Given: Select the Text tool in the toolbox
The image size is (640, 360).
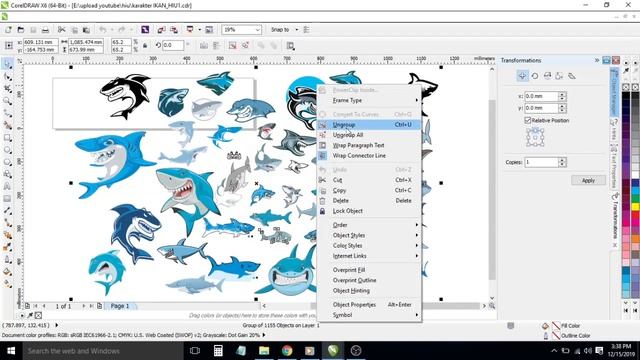Looking at the screenshot, I should tap(7, 186).
